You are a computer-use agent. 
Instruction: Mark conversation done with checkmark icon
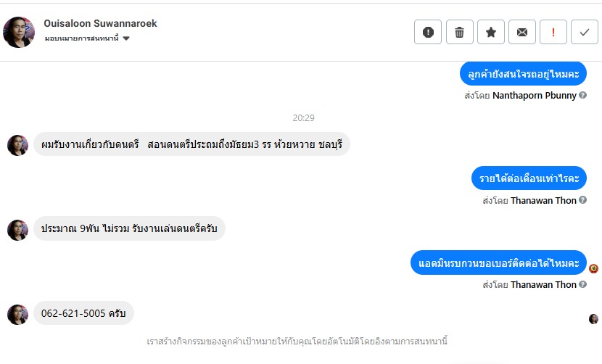[585, 32]
